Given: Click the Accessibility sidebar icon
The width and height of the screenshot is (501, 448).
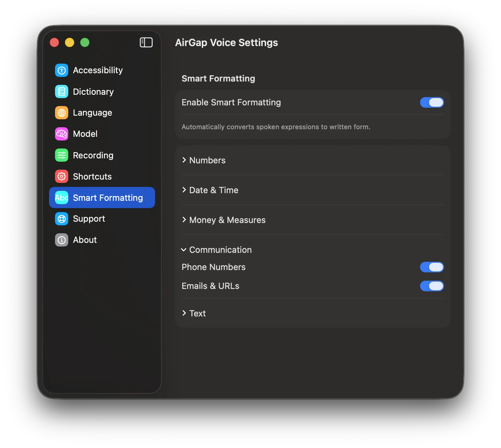Looking at the screenshot, I should coord(62,70).
